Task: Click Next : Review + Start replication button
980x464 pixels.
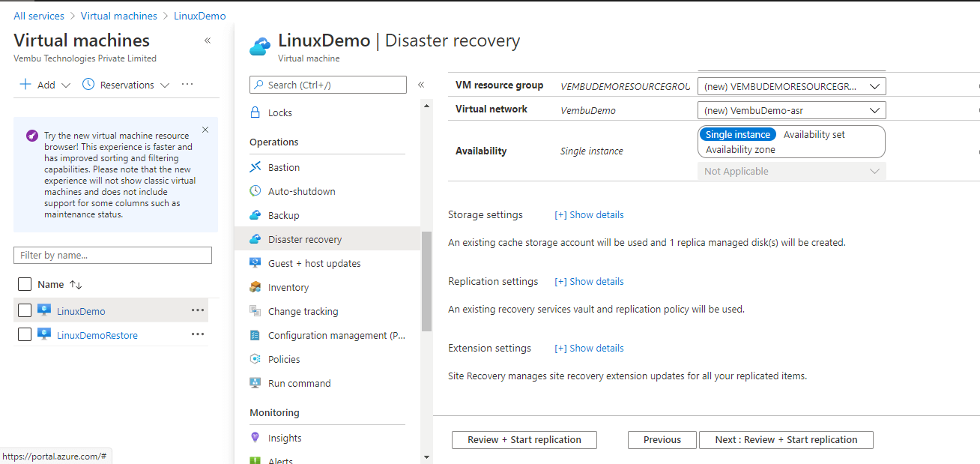Action: [786, 440]
